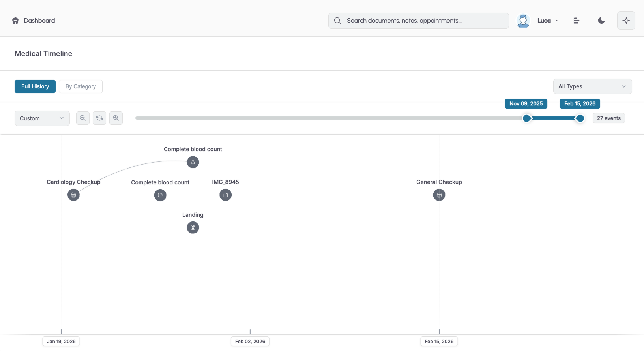Click the Jan 19, 2026 axis label

tap(61, 342)
